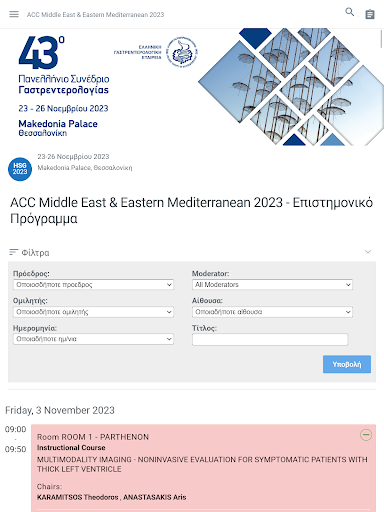Open the clipboard notes icon
Screen dimensions: 384x512
(x=370, y=14)
